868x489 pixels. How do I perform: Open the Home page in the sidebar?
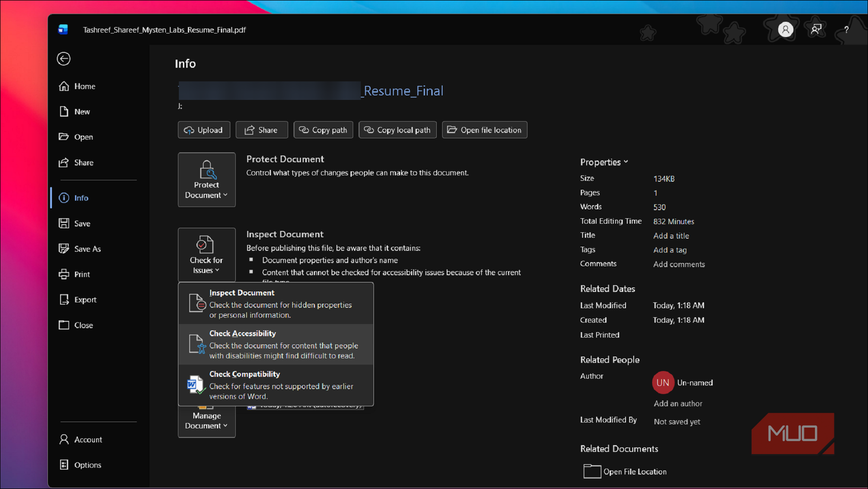click(77, 86)
